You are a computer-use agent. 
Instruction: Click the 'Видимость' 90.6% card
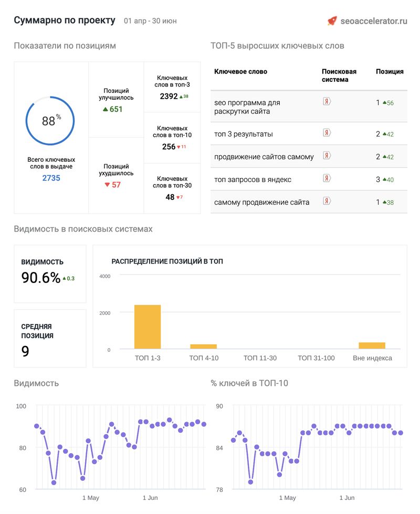coord(50,273)
